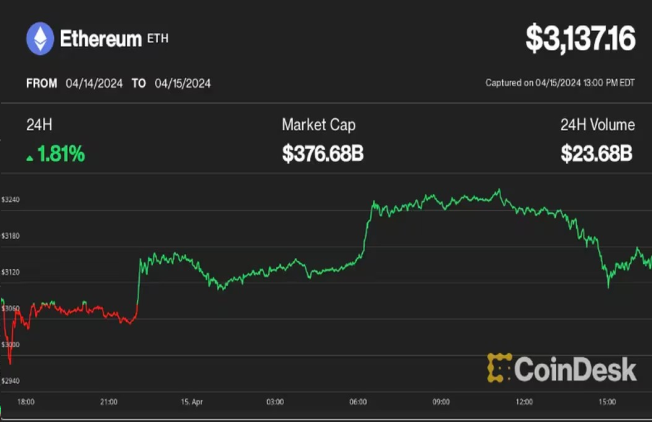Click the 24H change label
652x422 pixels.
(x=39, y=125)
